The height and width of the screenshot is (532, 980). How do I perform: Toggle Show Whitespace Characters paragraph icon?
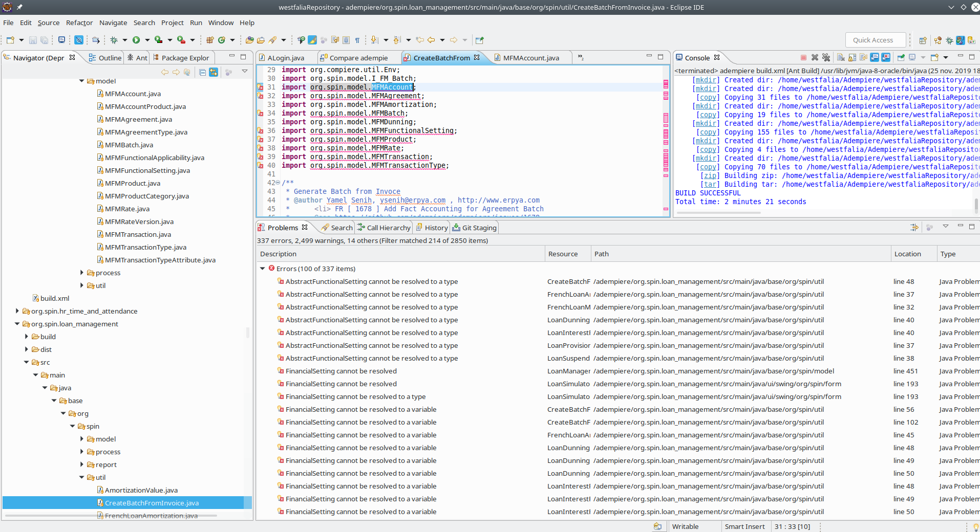tap(357, 40)
